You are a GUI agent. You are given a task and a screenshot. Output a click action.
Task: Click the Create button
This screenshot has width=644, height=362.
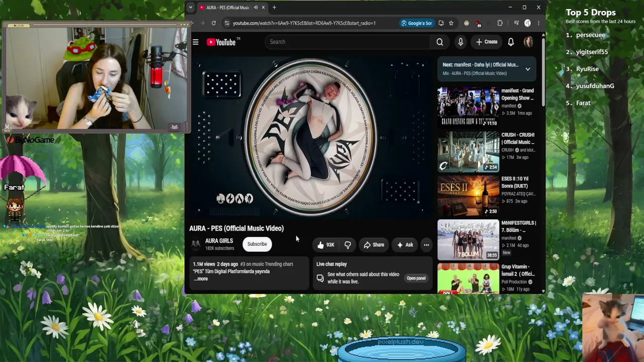coord(487,42)
